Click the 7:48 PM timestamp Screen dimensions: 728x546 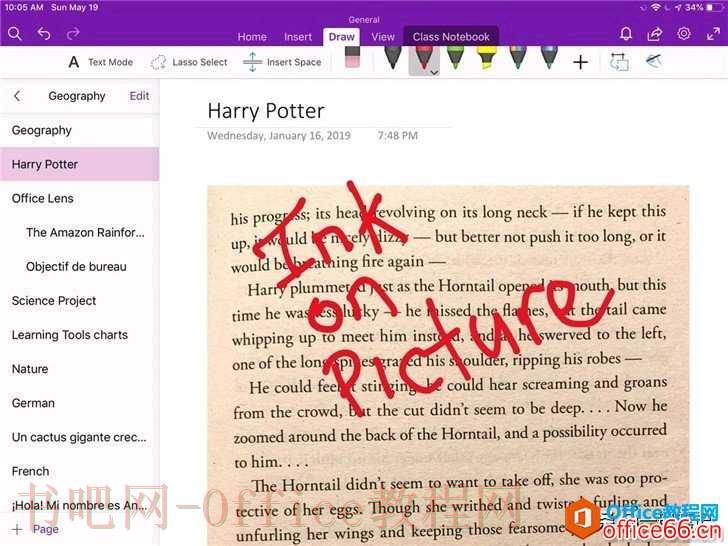[x=397, y=136]
